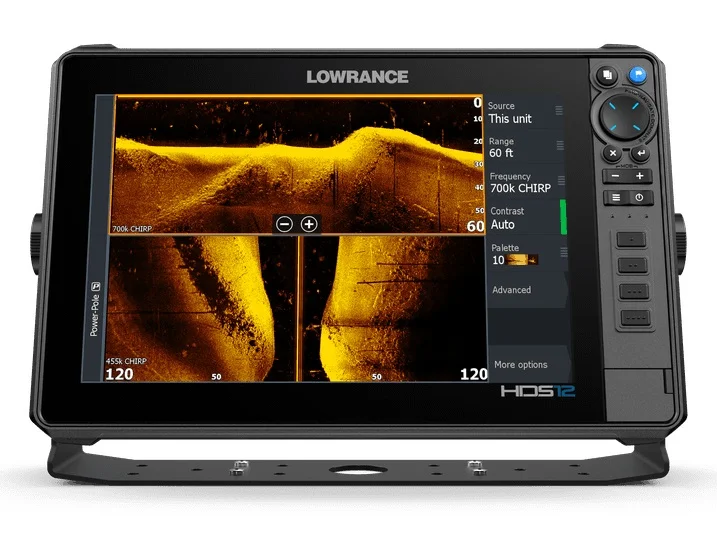Tap on-screen zoom in plus icon
The height and width of the screenshot is (538, 717).
tap(309, 224)
